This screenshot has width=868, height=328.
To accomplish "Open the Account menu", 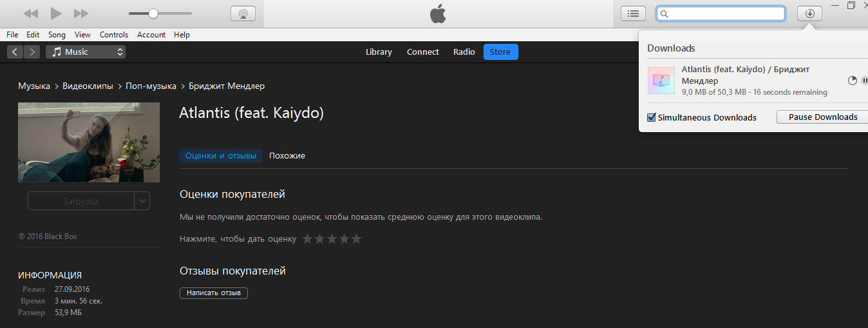I will 151,35.
